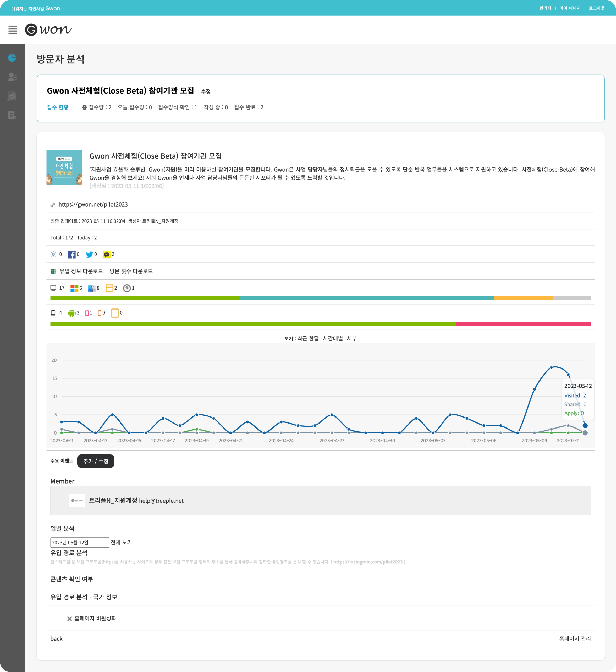Click the Windows OS icon showing 6
Image resolution: width=616 pixels, height=672 pixels.
coord(74,288)
